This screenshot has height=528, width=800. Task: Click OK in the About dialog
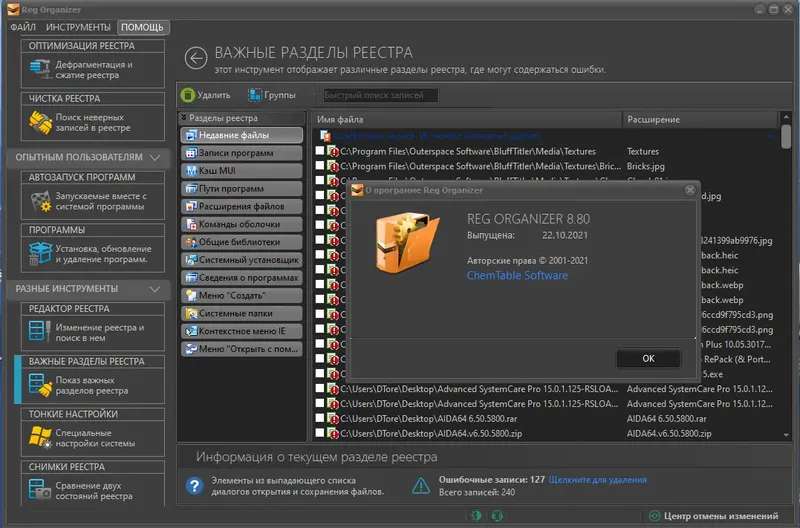[648, 359]
